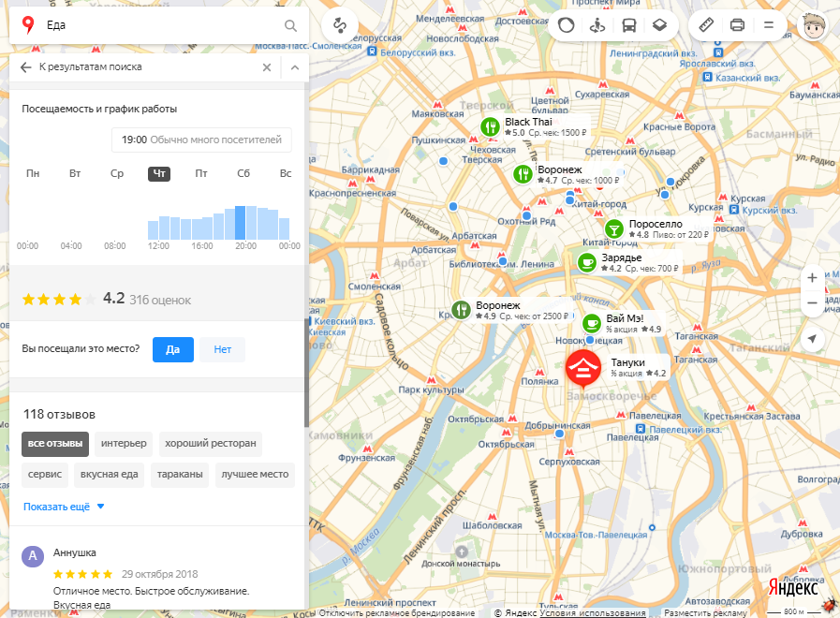Click the '29 октября 2018' review date
Image resolution: width=840 pixels, height=618 pixels.
click(x=159, y=574)
